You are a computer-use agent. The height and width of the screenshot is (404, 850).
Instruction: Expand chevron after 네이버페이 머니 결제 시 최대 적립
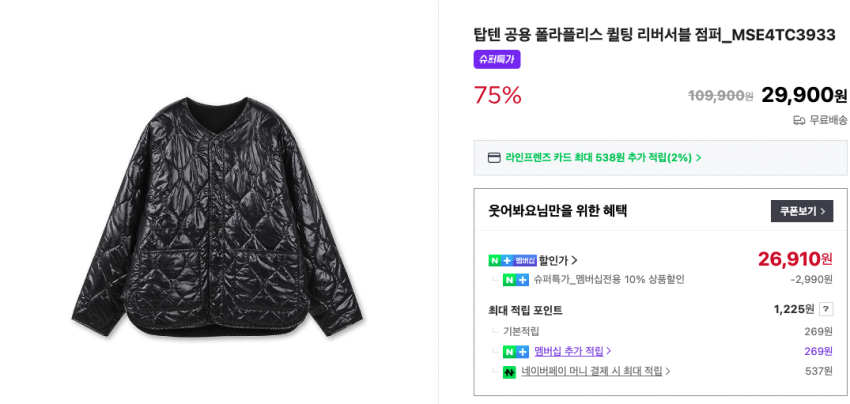[x=668, y=372]
